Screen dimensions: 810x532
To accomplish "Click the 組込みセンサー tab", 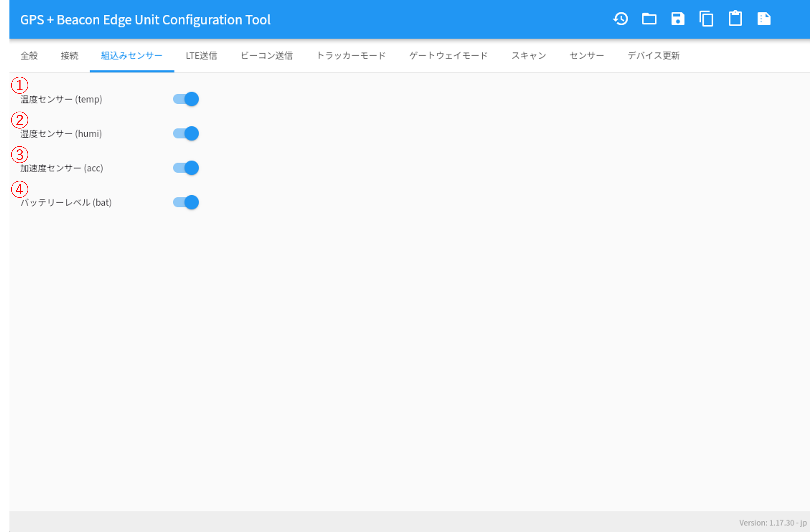I will pos(132,56).
